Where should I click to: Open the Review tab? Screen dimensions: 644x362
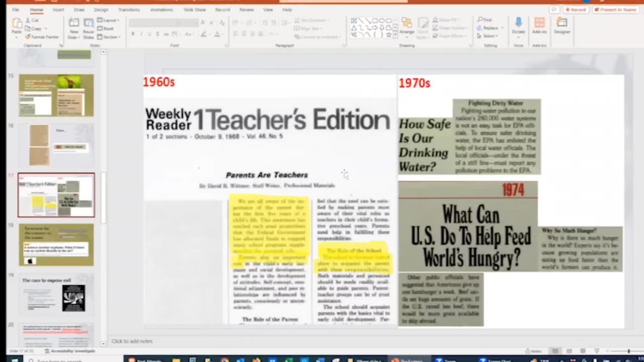247,10
